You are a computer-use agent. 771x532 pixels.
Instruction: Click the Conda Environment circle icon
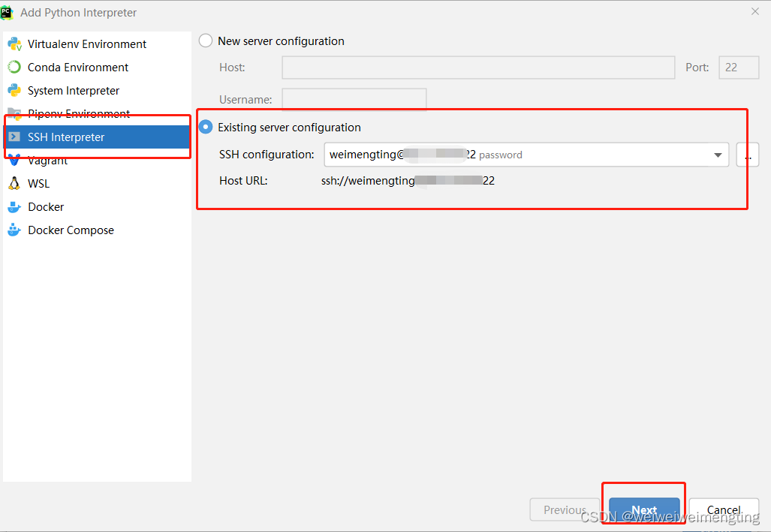pos(14,67)
